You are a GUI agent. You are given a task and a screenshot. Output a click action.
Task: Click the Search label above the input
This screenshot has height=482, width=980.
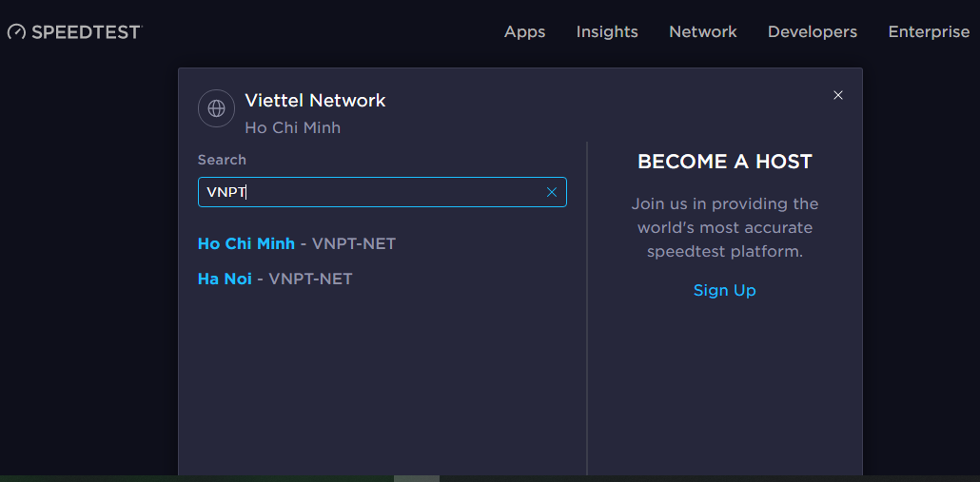tap(222, 160)
